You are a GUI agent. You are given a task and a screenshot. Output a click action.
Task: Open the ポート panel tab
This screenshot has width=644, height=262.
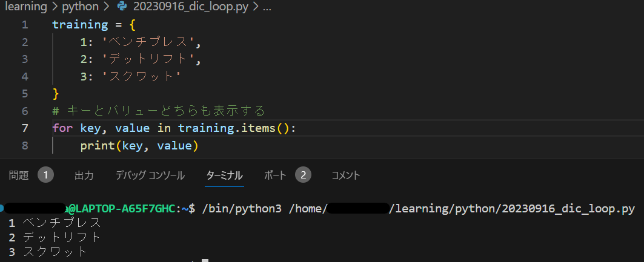(275, 175)
